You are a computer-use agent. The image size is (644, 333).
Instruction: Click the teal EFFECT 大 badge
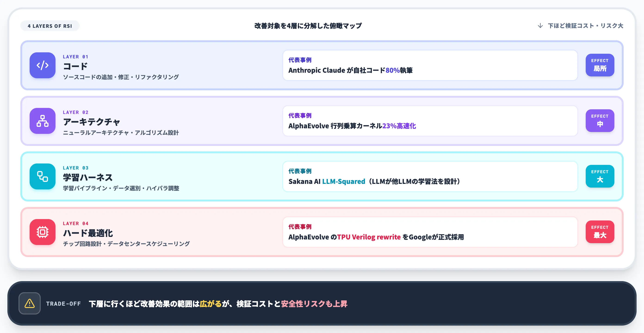(x=600, y=176)
